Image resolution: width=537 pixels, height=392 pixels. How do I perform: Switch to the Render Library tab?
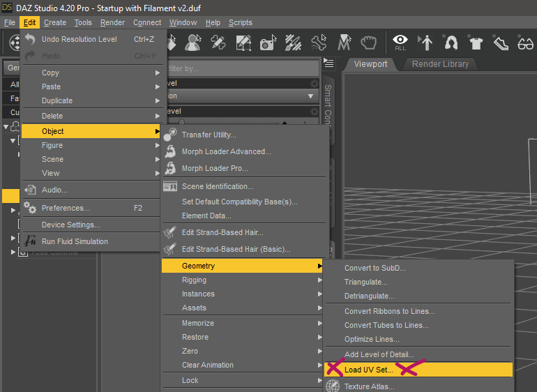(440, 64)
